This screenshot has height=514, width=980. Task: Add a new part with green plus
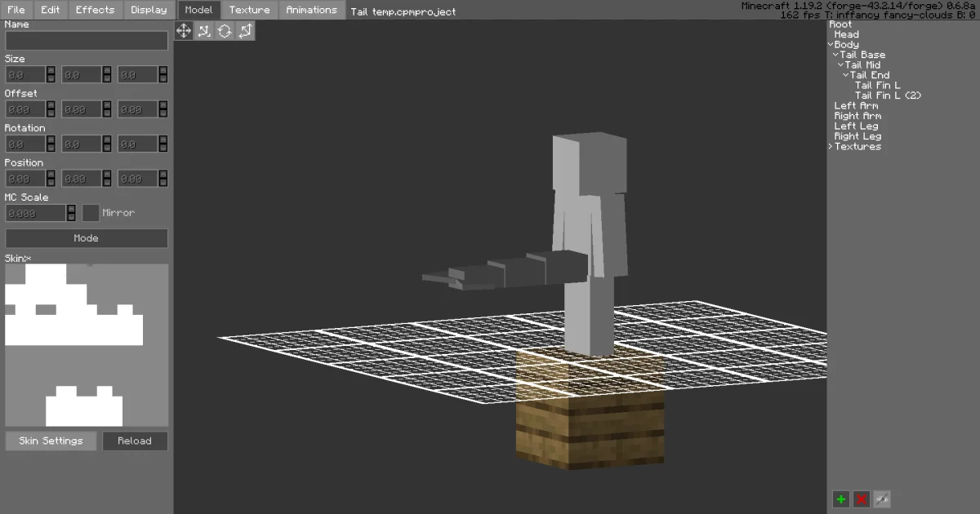(840, 499)
